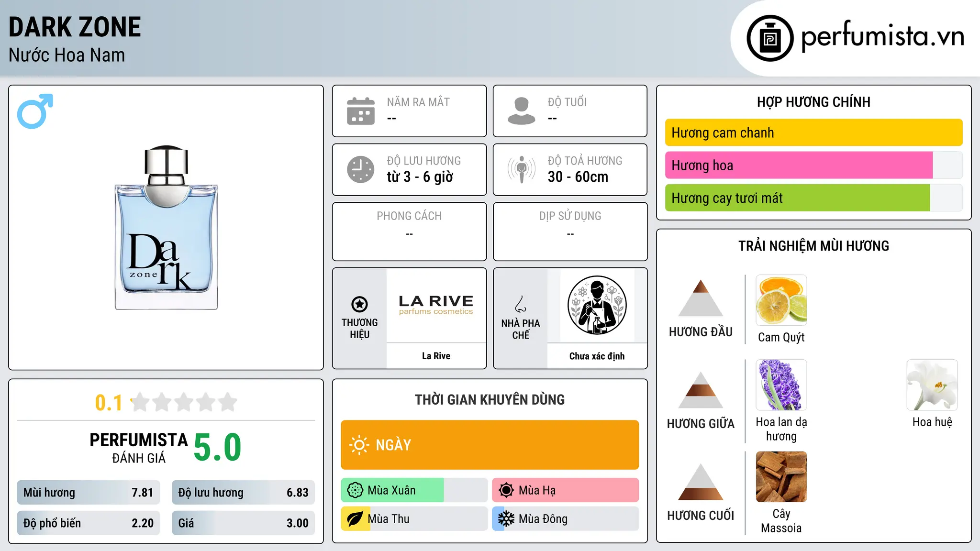Click the snowflake icon beside Mùa Đông
Image resolution: width=980 pixels, height=551 pixels.
point(506,519)
